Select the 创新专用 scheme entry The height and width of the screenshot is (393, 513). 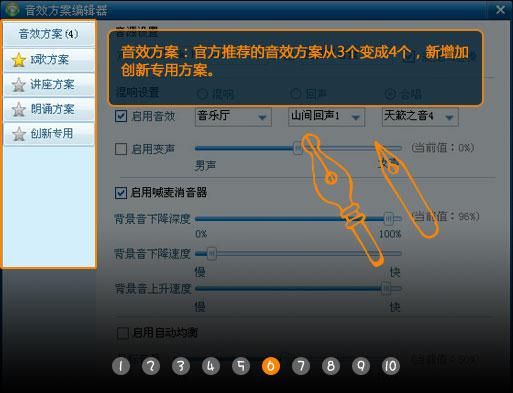[49, 134]
